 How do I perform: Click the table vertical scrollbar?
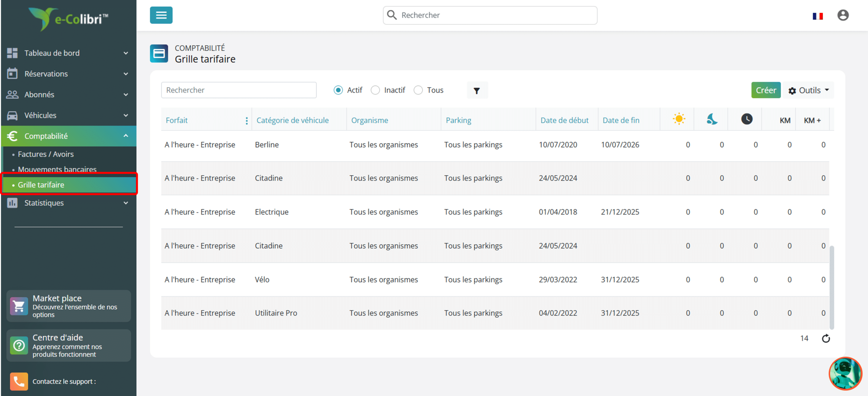pos(831,287)
